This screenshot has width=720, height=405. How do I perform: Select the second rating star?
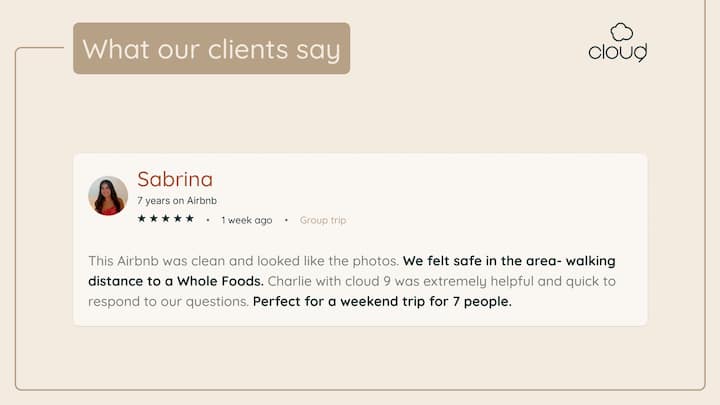[154, 219]
